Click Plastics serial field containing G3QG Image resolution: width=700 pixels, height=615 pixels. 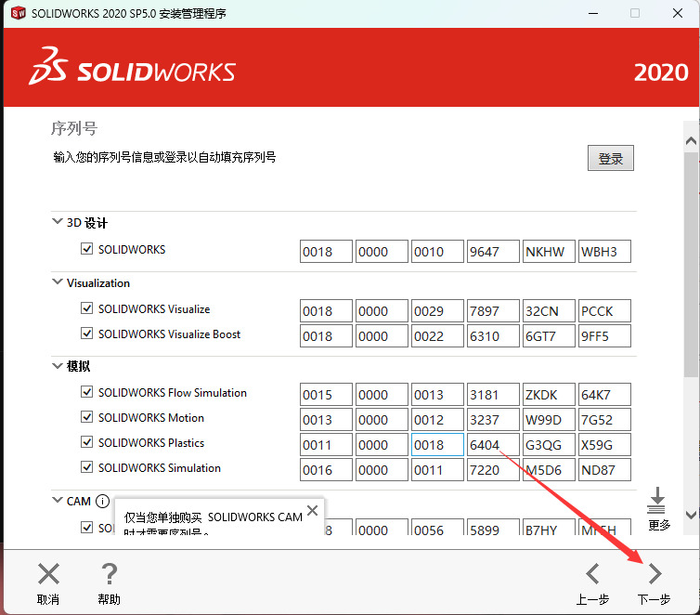tap(549, 444)
